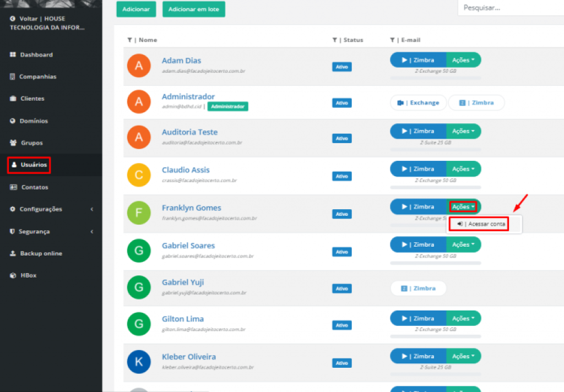Go to Companhias section
The height and width of the screenshot is (392, 564).
[x=38, y=77]
